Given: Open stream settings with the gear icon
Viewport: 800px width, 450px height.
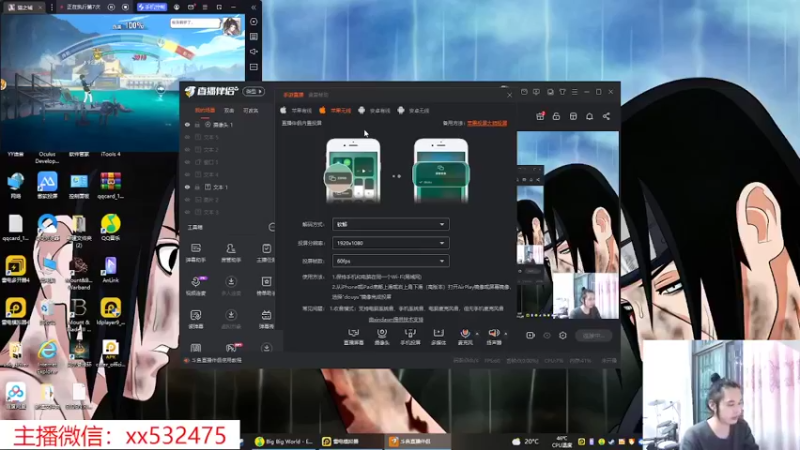Looking at the screenshot, I should (x=563, y=336).
